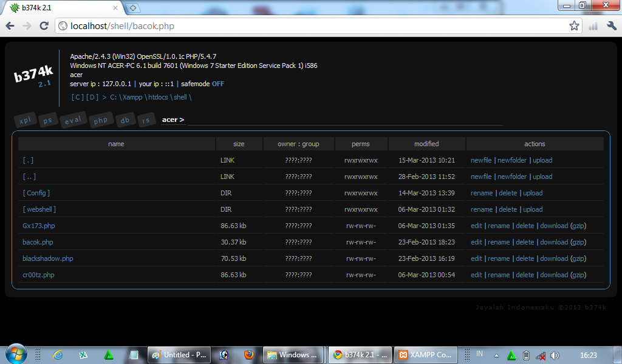
Task: Open the xpl exploit module
Action: point(25,120)
